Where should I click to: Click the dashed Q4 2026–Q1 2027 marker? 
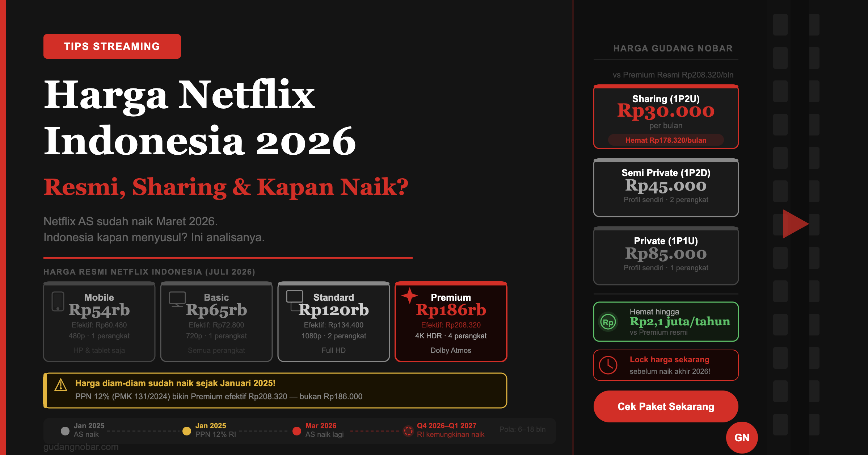[408, 431]
